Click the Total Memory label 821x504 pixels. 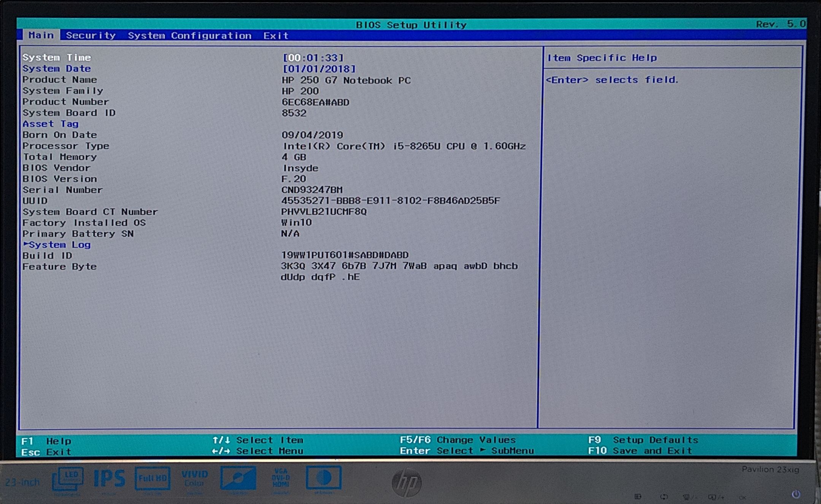[60, 157]
